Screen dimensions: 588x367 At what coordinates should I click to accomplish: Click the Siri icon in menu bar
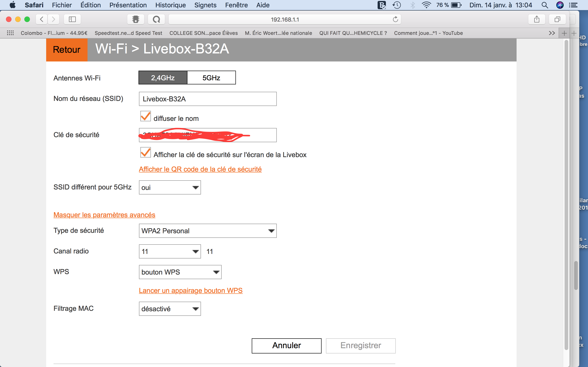(x=560, y=5)
